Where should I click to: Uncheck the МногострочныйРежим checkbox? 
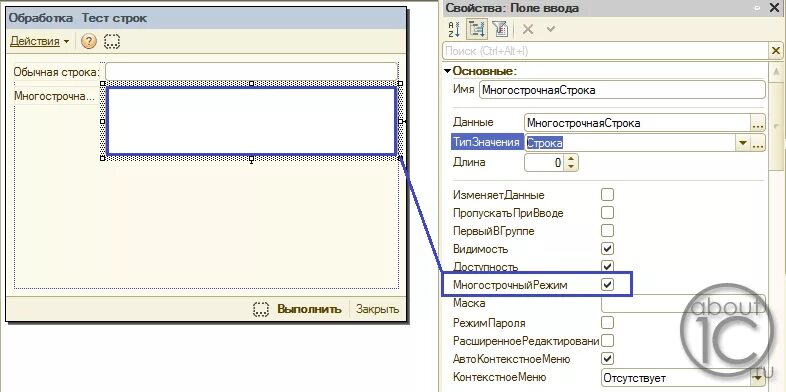point(607,285)
